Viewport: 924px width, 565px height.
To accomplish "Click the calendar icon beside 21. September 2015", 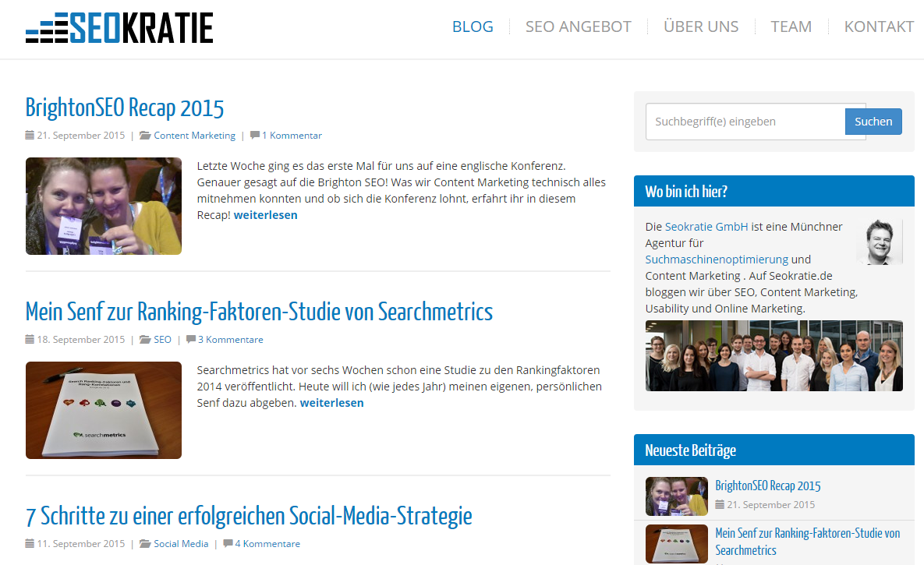I will click(28, 135).
